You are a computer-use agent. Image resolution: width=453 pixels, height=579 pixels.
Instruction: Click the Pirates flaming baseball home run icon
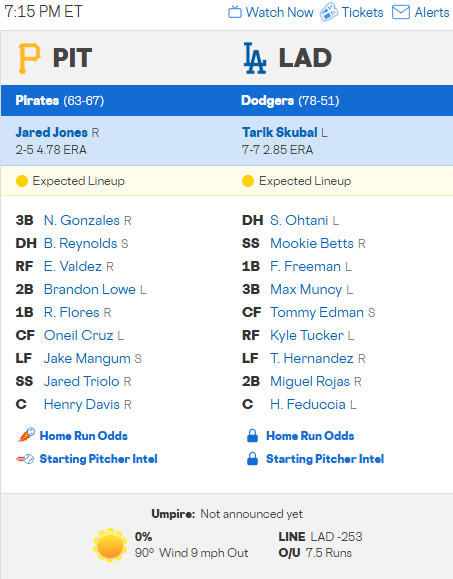[x=27, y=435]
